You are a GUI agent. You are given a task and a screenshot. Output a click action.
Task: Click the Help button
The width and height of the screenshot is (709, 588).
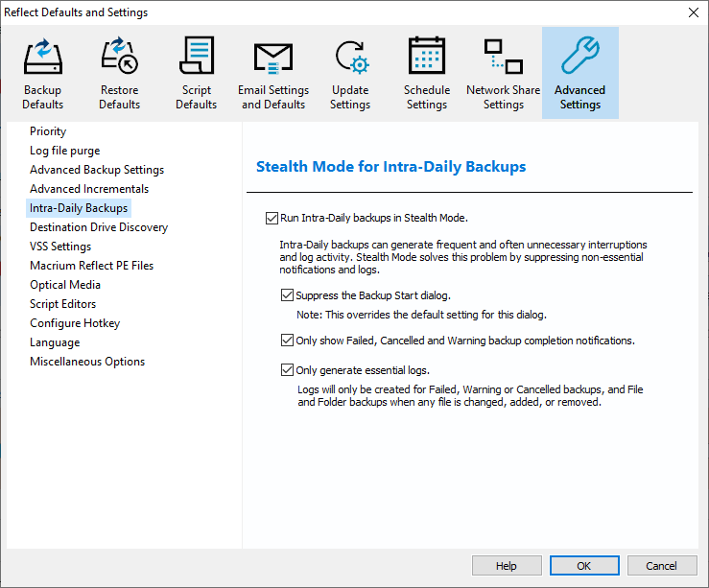[x=506, y=566]
